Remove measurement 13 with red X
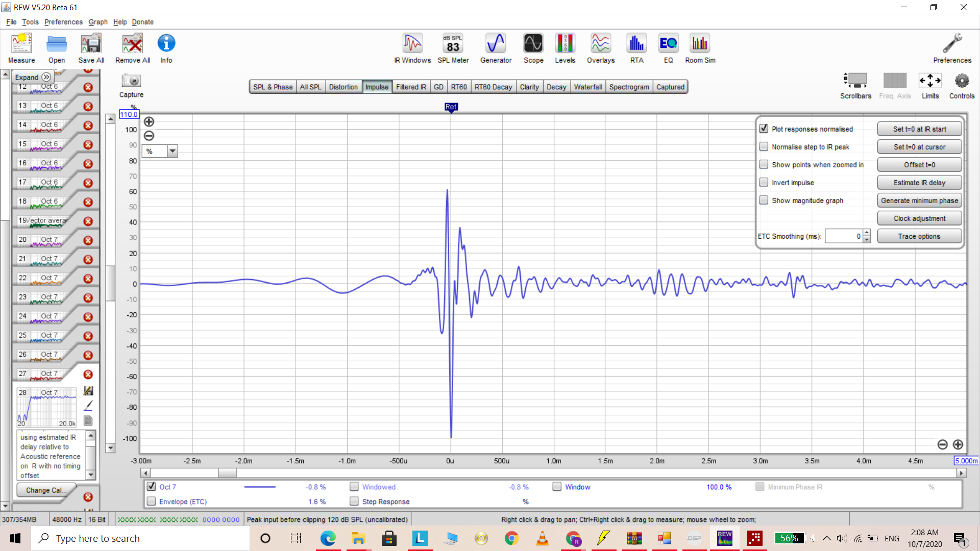Screen dimensions: 980x551 88,106
